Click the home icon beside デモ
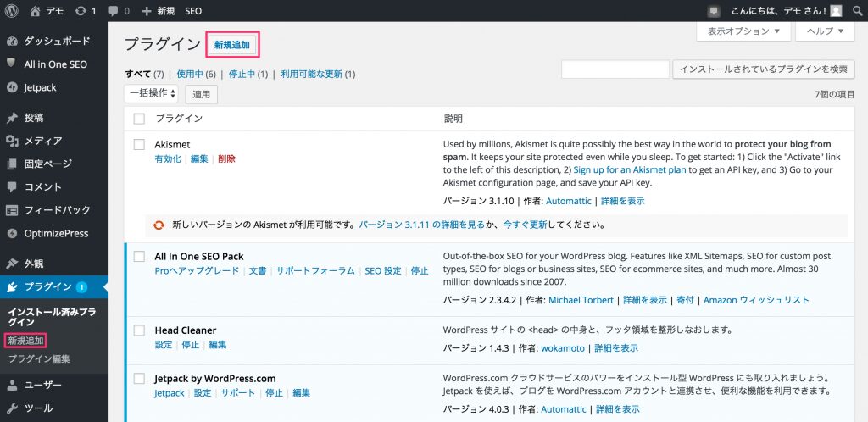 click(x=35, y=11)
